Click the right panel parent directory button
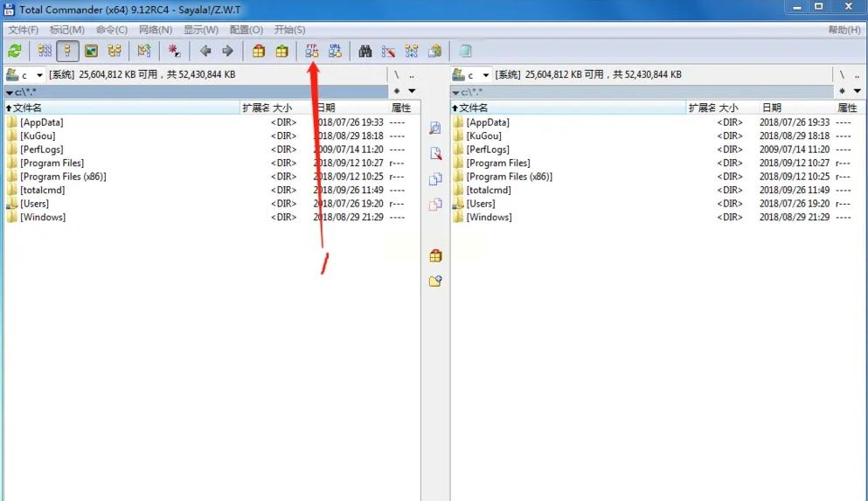The image size is (868, 501). point(858,74)
